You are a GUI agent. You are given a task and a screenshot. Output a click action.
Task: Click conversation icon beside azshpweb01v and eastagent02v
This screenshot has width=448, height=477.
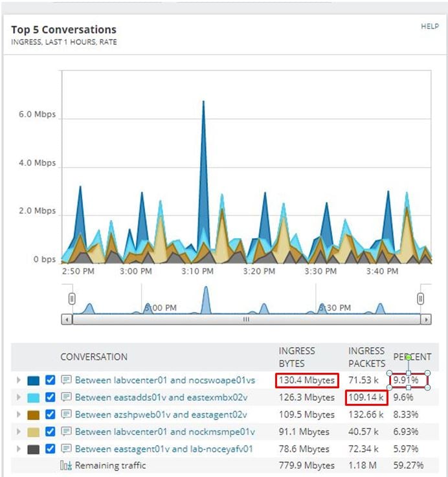tap(66, 414)
